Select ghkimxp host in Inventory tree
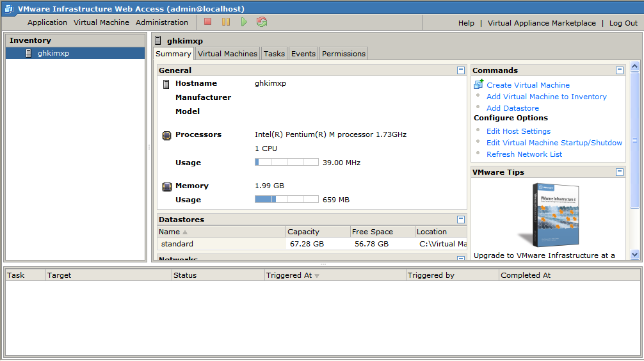Image resolution: width=644 pixels, height=361 pixels. pyautogui.click(x=75, y=53)
